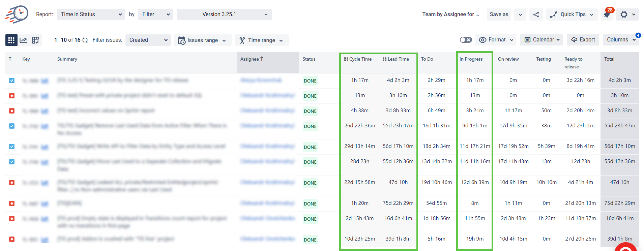Open the Calendar menu
Screen dimensions: 644x251
point(541,40)
